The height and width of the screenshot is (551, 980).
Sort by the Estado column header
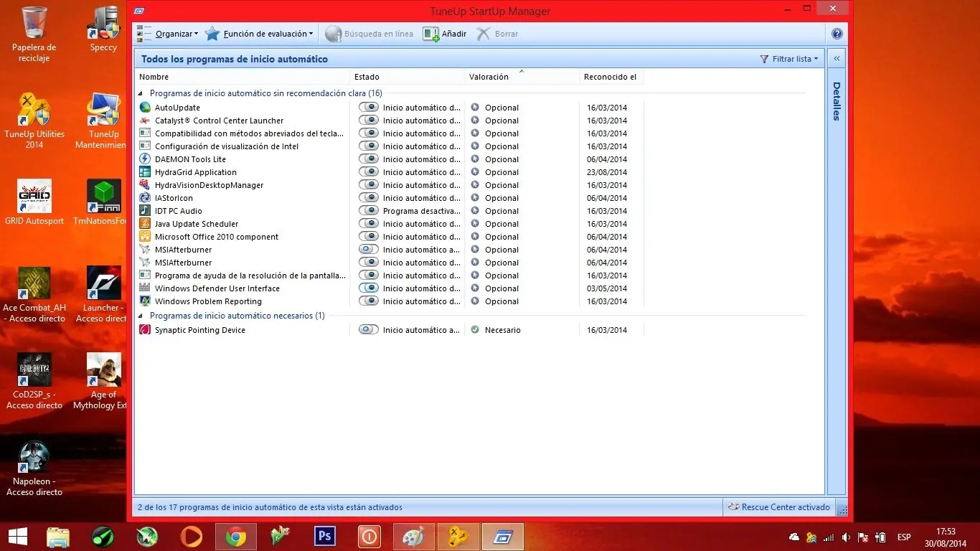tap(407, 77)
